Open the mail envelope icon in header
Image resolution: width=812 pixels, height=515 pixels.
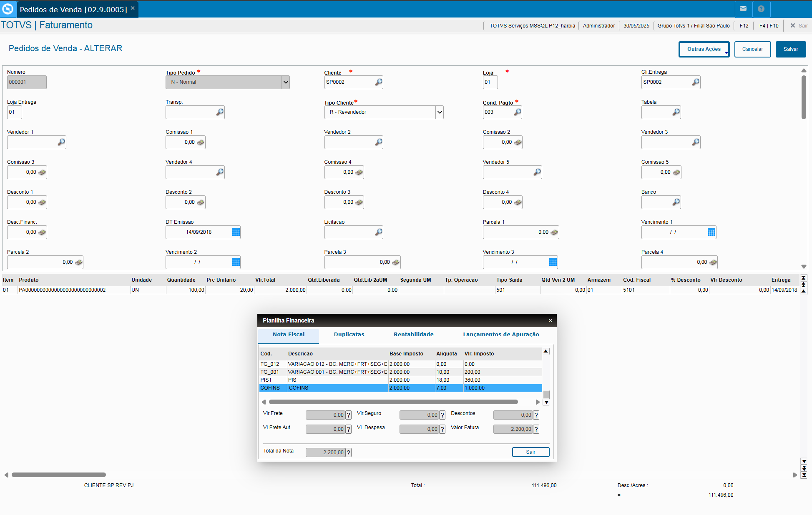743,9
